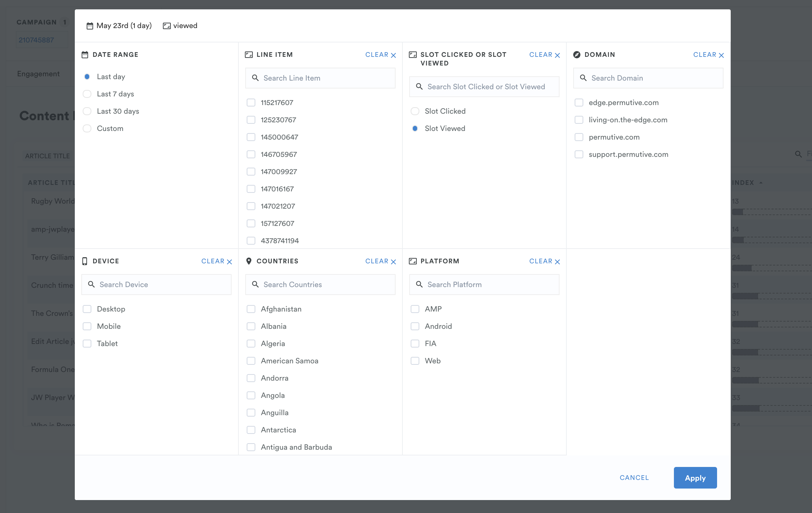Screen dimensions: 812x513
Task: Click the table search icon behind the dialog
Action: pyautogui.click(x=798, y=154)
